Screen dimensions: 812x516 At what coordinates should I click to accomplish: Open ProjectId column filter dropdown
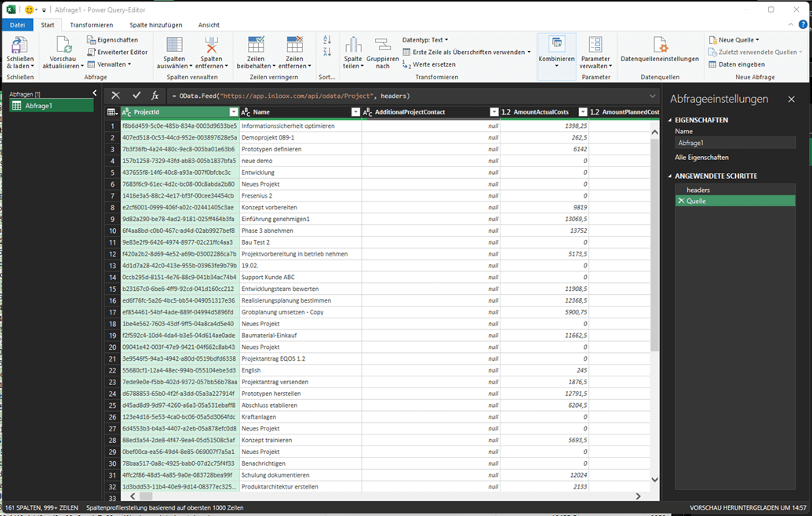pyautogui.click(x=234, y=112)
